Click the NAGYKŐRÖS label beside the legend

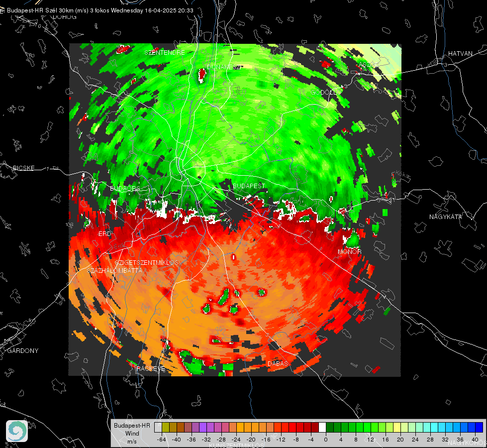467,443
